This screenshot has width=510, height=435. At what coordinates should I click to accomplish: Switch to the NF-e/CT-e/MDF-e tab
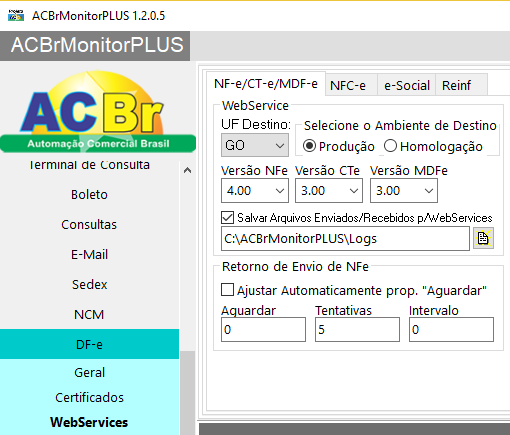266,84
